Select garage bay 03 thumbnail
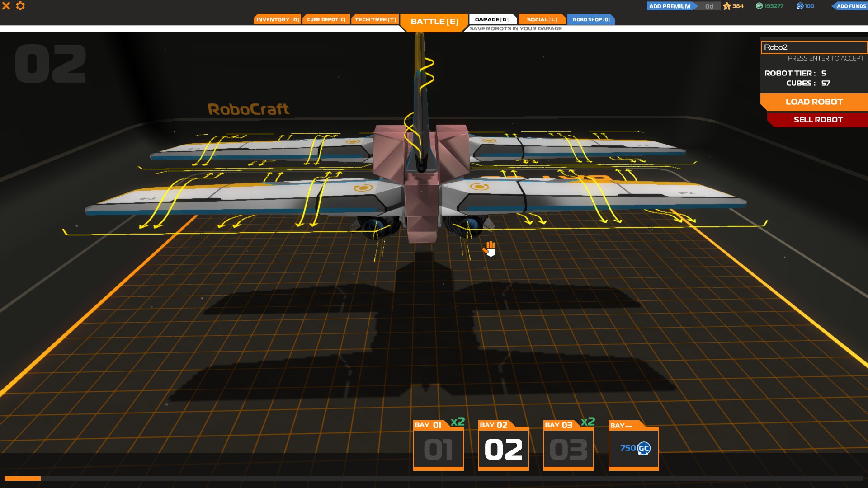 coord(568,450)
